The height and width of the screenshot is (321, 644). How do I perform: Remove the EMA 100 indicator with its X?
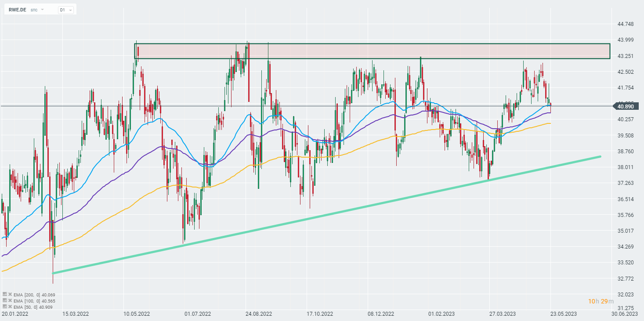10,300
